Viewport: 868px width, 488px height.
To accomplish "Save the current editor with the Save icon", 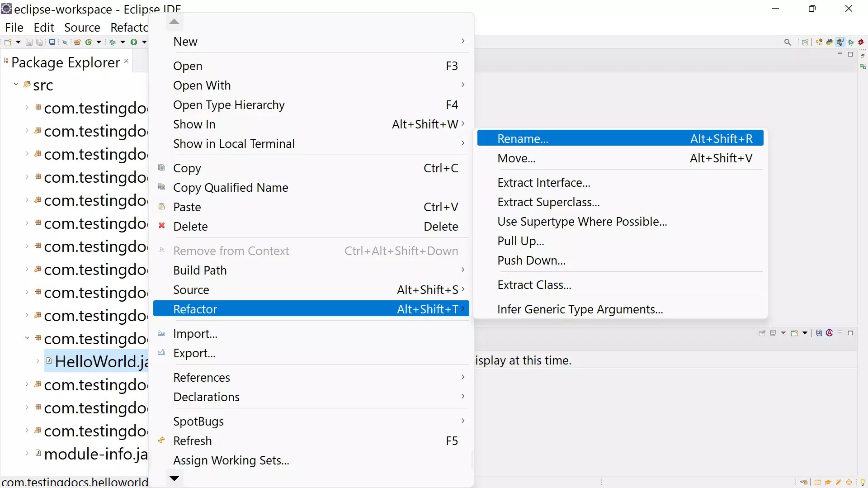I will coord(29,42).
